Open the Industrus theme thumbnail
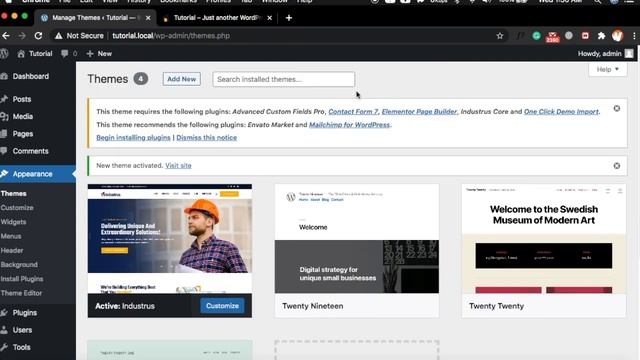Screen dimensions: 640x360 coord(170,239)
